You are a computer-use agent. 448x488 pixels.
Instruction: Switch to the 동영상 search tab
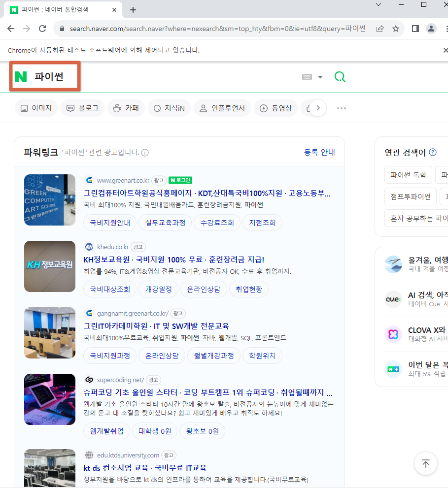click(276, 108)
